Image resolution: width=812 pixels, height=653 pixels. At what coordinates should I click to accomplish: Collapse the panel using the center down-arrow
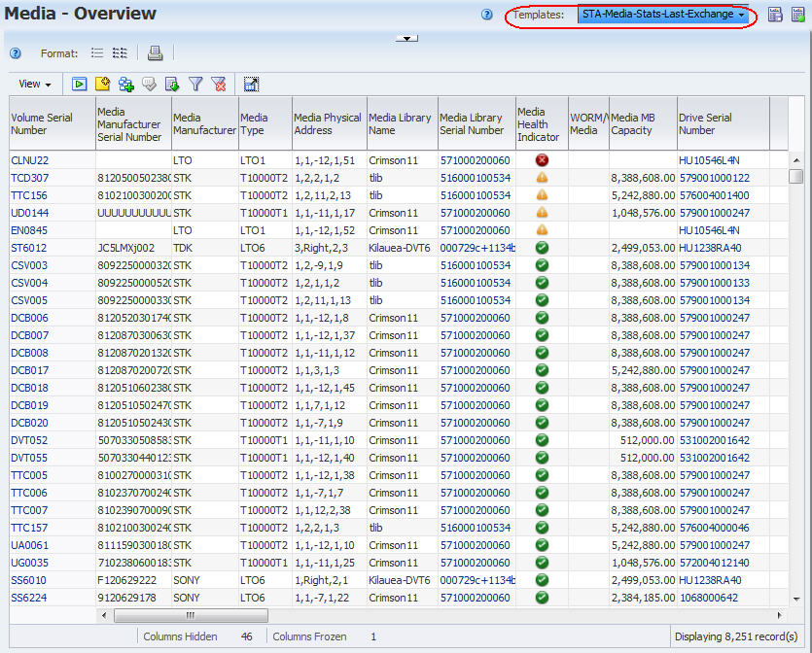(x=406, y=38)
